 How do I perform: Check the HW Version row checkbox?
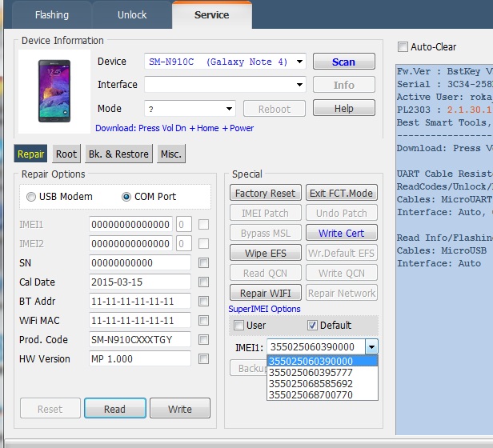(203, 358)
